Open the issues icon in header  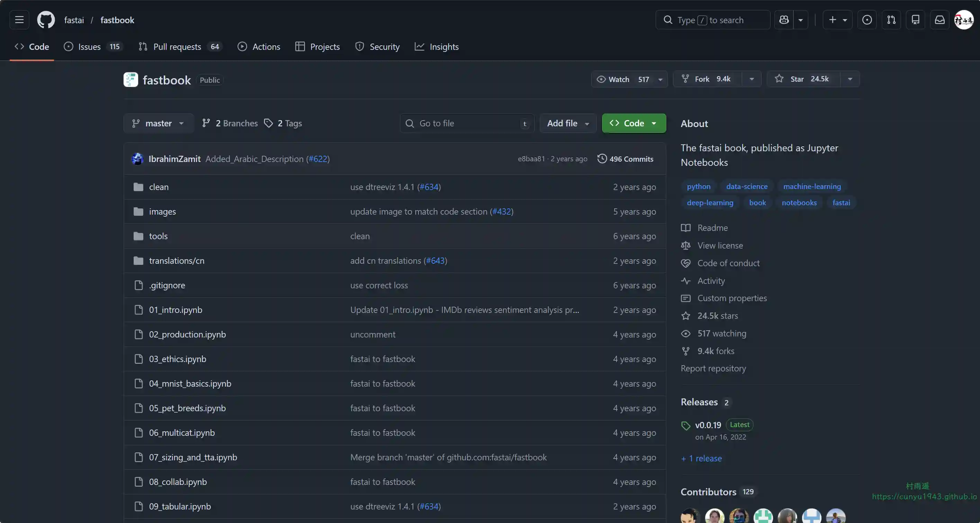tap(867, 20)
